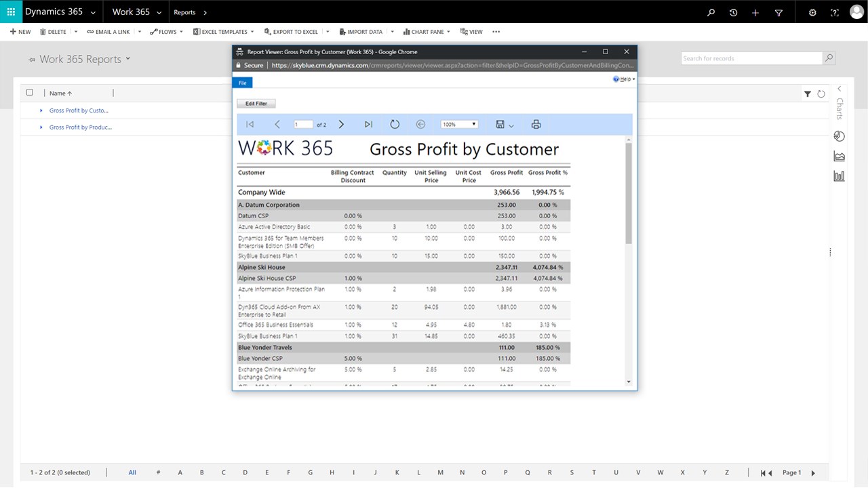Click IMPORT DATA command
Image resolution: width=868 pixels, height=488 pixels.
(360, 32)
